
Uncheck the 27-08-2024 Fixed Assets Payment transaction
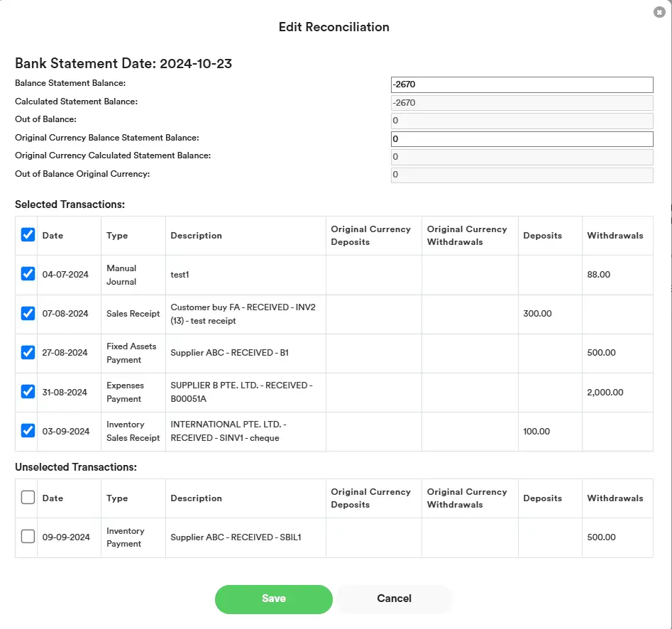(26, 352)
